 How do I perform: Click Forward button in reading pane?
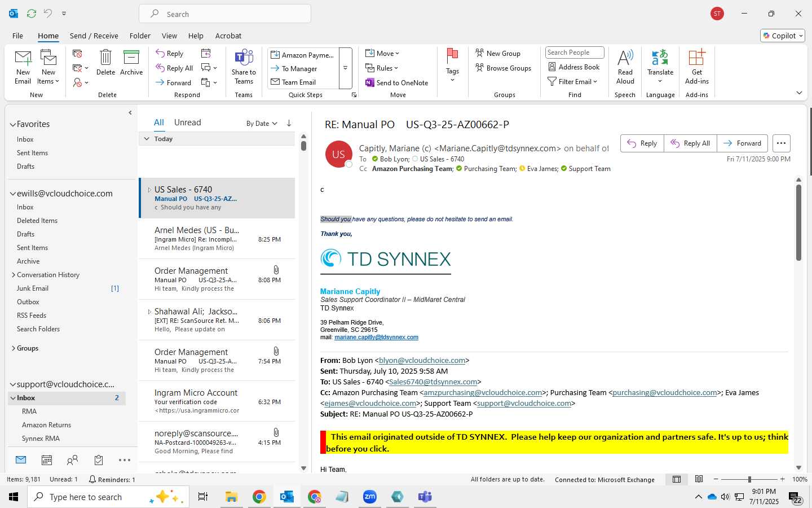742,143
